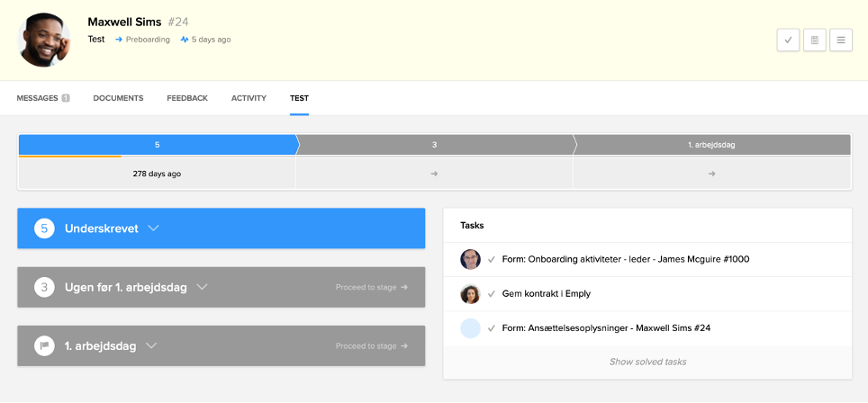
Task: Click the number 3 circle on Ugen før
Action: 44,287
